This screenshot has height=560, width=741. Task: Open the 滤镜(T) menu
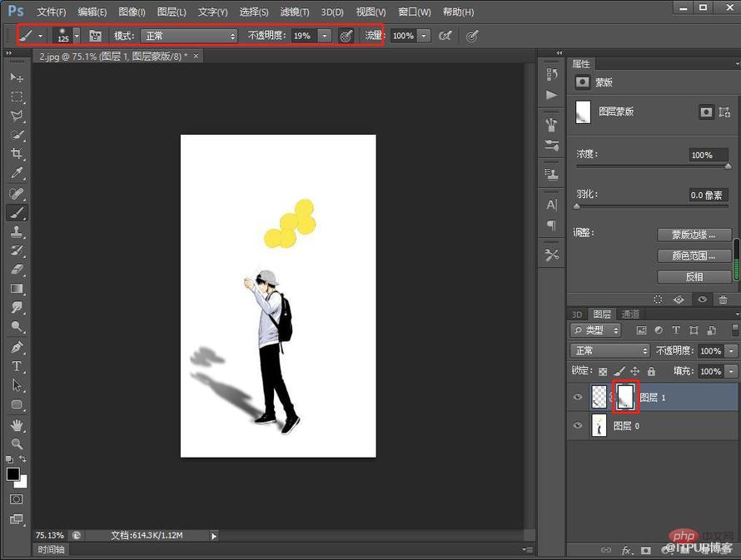(x=295, y=12)
